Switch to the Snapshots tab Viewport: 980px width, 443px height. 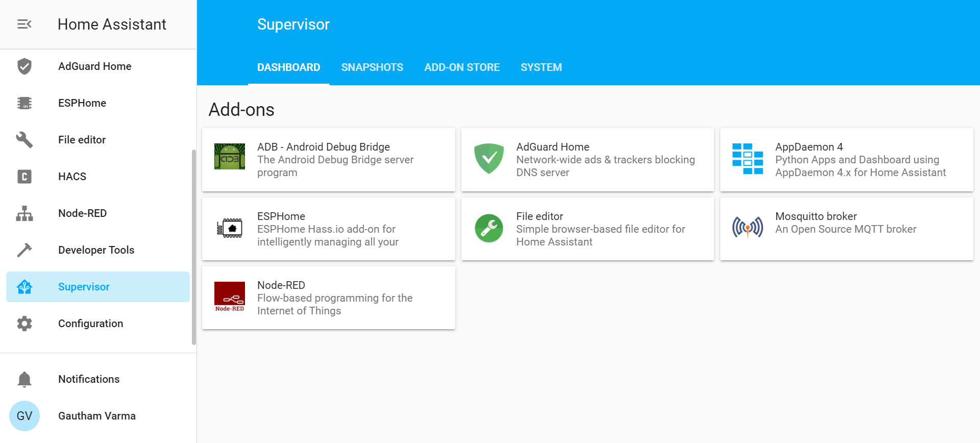(x=372, y=67)
